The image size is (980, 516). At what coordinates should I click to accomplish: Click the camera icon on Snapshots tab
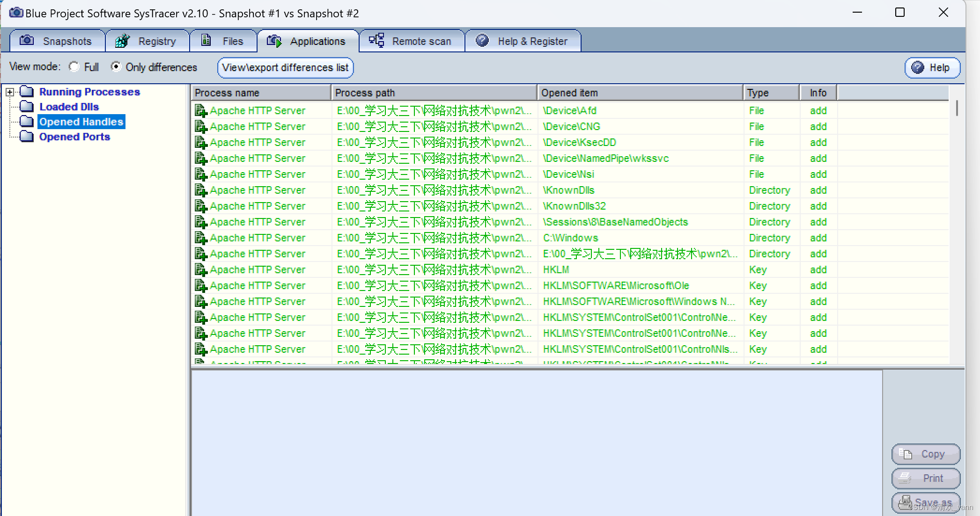coord(27,41)
